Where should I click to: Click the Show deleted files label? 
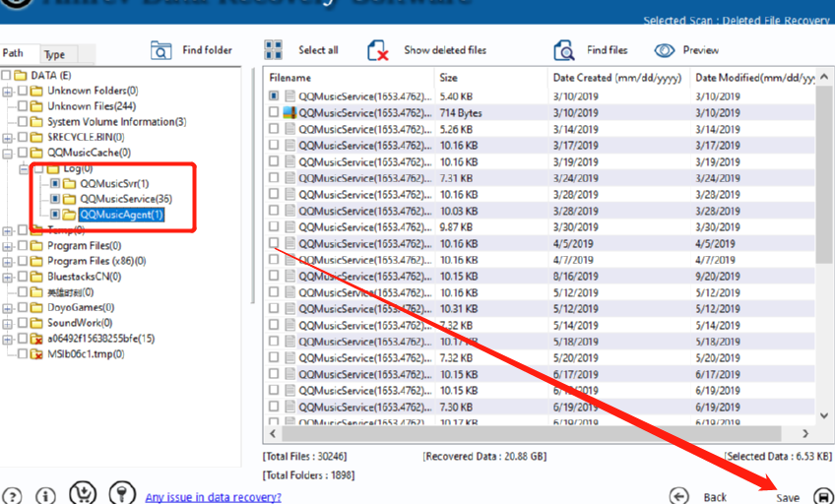(x=445, y=50)
